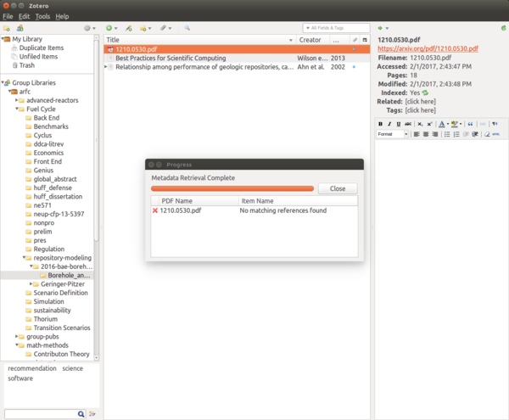The width and height of the screenshot is (509, 420).
Task: Open the arxiv.org PDF link
Action: tap(428, 48)
